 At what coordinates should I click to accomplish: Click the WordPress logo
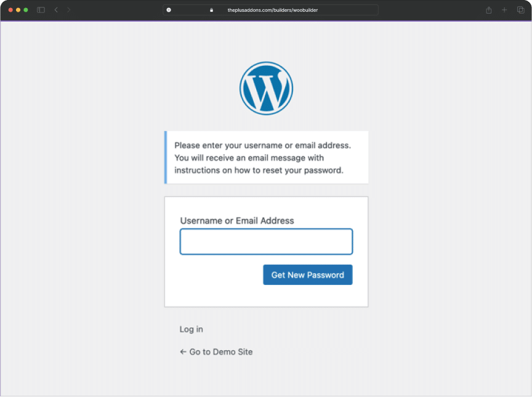pyautogui.click(x=266, y=88)
